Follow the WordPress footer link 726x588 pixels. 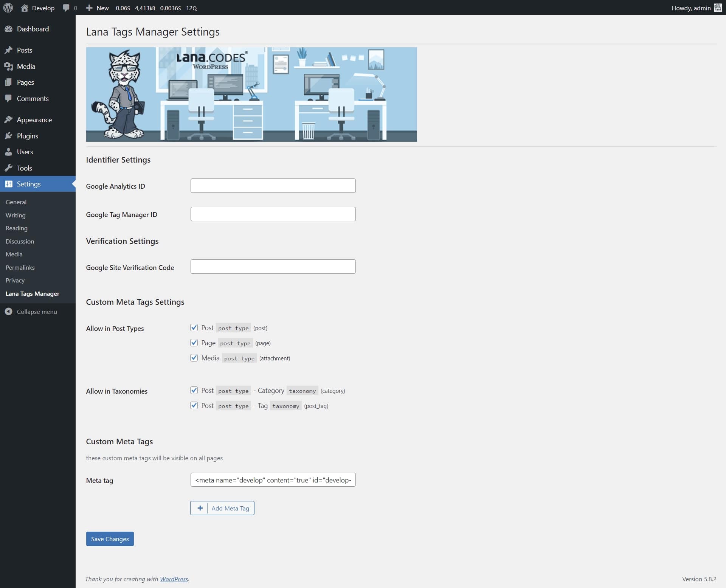tap(174, 579)
